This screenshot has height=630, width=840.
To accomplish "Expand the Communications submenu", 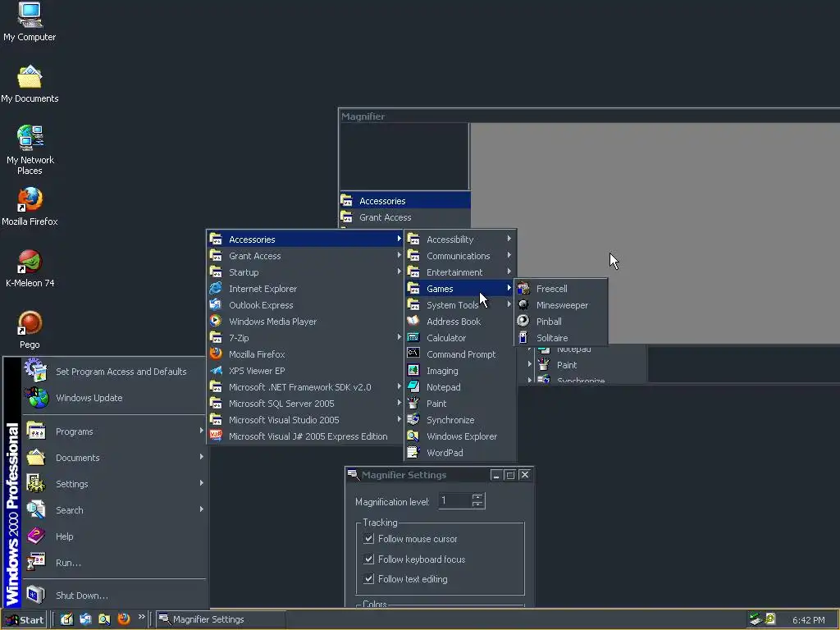I will click(460, 256).
